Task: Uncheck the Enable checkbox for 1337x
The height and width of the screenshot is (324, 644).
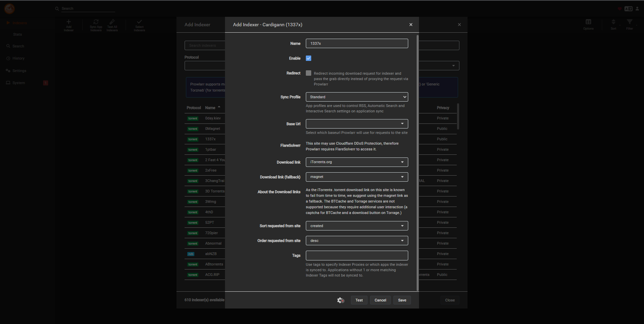Action: point(308,58)
